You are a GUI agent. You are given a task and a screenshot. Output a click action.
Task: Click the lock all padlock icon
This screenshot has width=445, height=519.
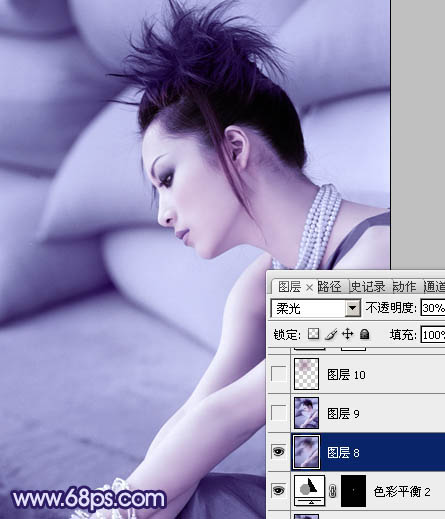pos(365,334)
